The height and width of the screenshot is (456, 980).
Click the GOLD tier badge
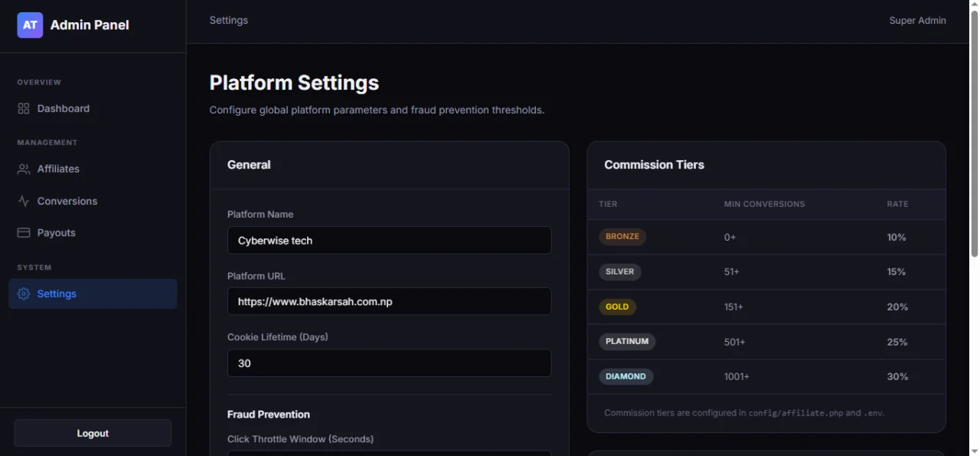coord(617,307)
